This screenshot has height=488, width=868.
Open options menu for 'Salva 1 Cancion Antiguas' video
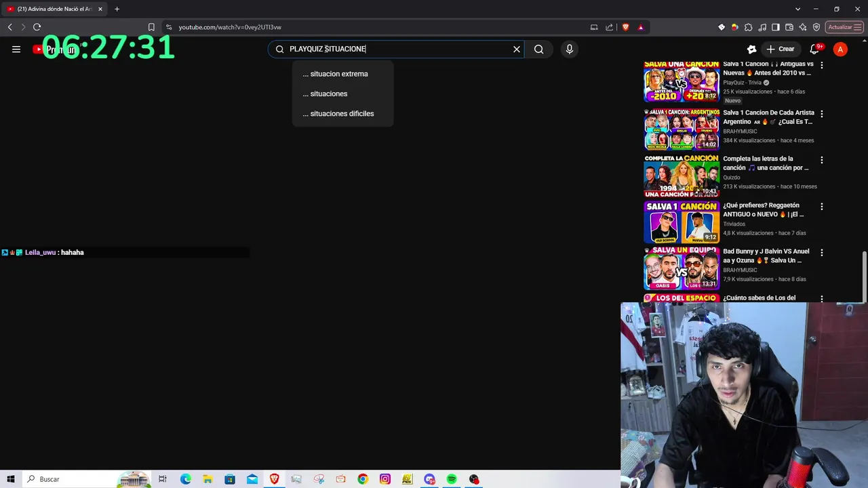coord(822,65)
